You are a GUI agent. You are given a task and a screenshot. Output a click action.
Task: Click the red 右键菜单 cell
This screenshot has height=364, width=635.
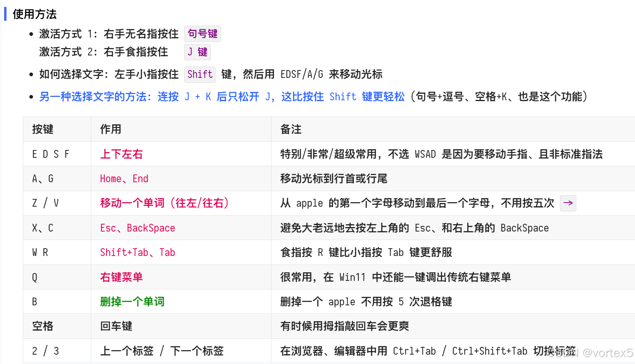pyautogui.click(x=181, y=277)
